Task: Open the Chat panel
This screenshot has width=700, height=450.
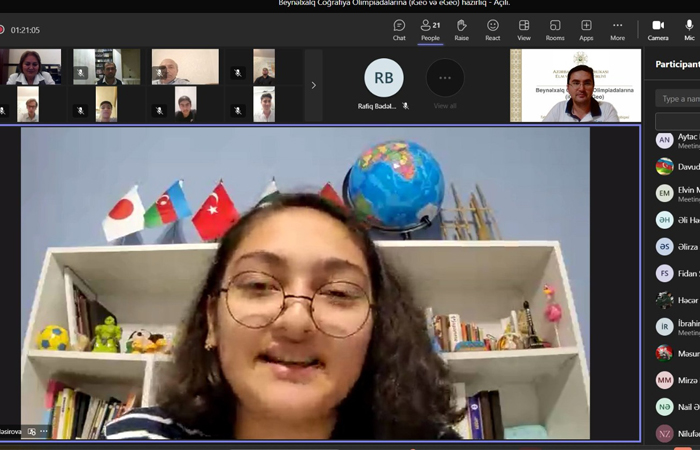Action: pyautogui.click(x=399, y=30)
